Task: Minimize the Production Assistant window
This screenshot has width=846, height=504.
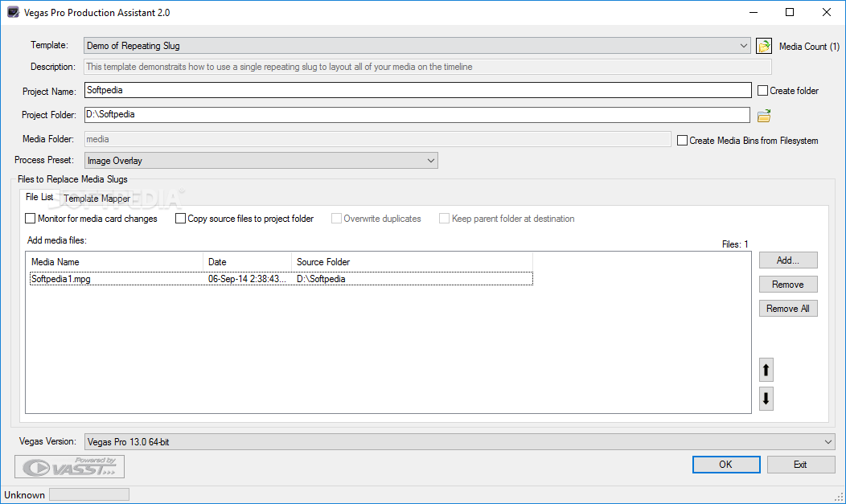Action: [x=754, y=12]
